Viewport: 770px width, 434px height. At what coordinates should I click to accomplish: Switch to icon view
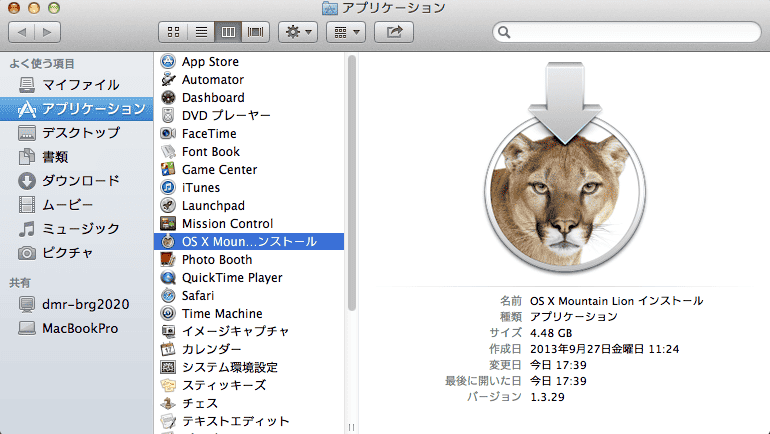tap(173, 32)
